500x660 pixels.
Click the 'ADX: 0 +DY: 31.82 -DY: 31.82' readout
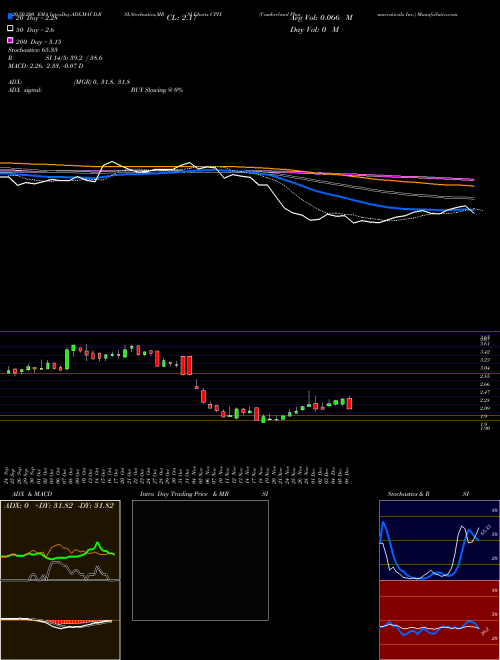click(x=59, y=506)
